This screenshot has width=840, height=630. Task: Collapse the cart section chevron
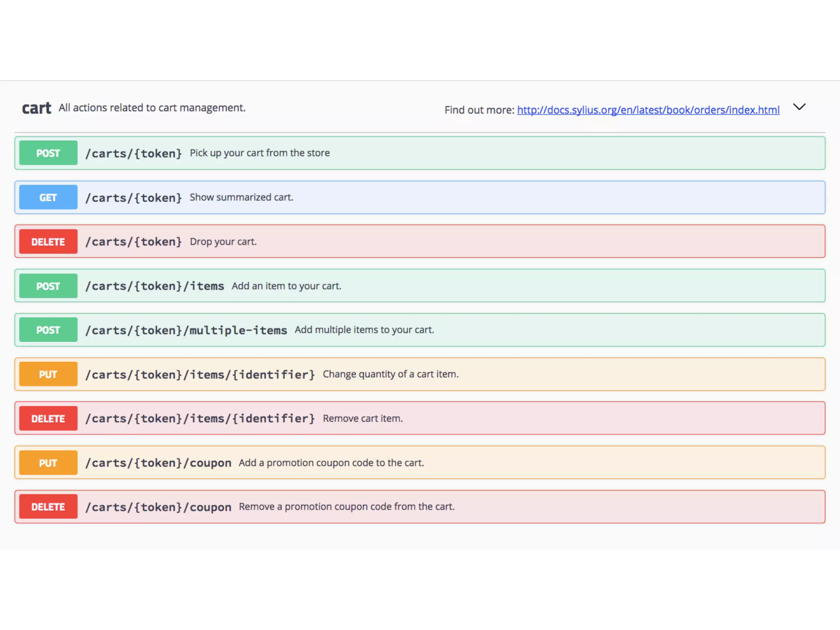pyautogui.click(x=799, y=107)
